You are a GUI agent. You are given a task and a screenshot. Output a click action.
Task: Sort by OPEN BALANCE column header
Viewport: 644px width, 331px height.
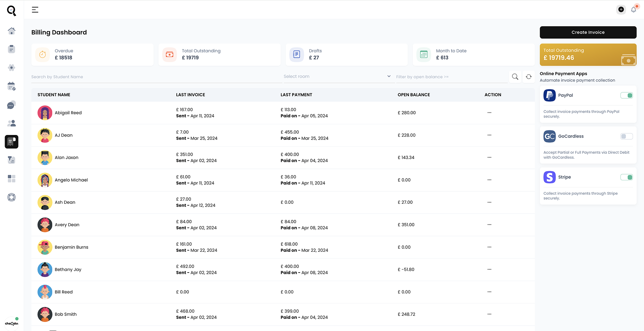[414, 95]
